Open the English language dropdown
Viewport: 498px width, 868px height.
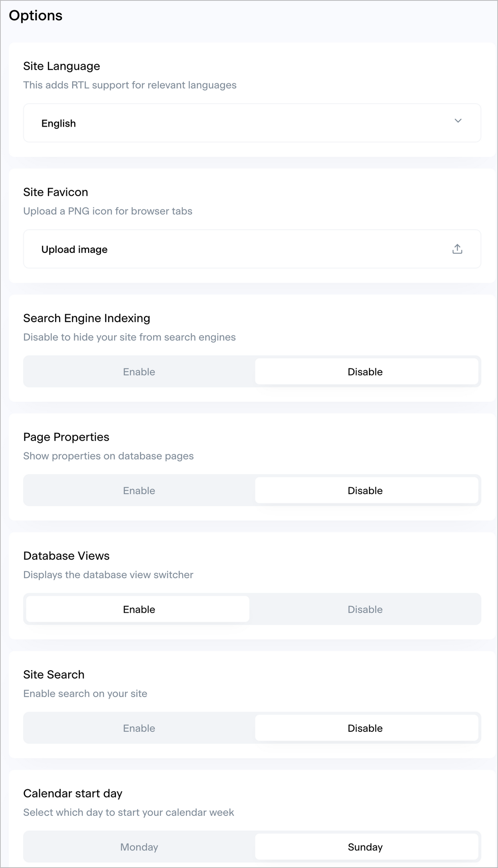pos(252,123)
